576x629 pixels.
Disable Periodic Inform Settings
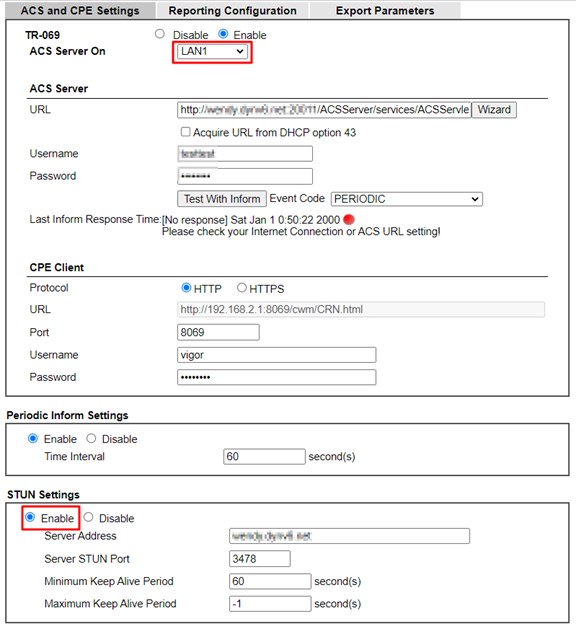(91, 438)
